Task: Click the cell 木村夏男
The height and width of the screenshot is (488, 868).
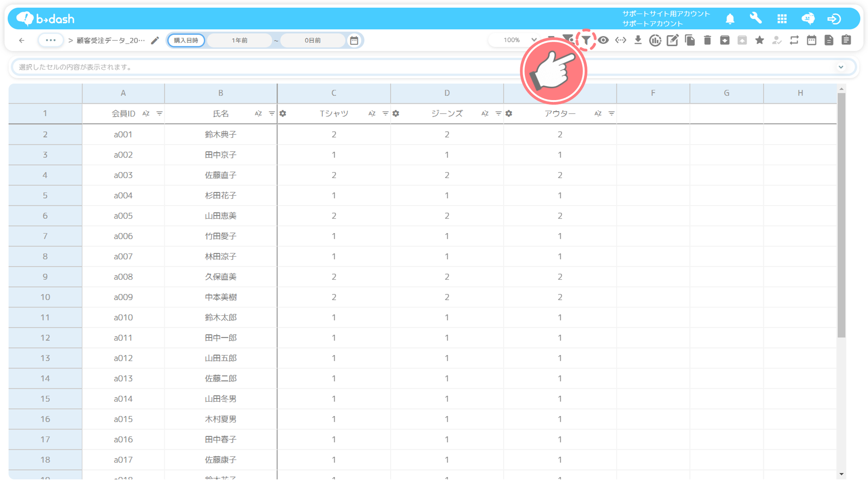Action: coord(220,419)
